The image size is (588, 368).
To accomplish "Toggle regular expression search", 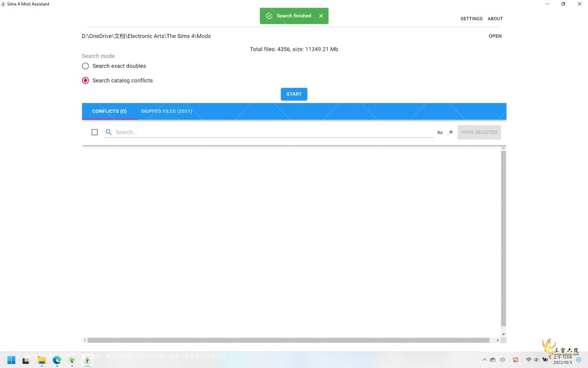I will click(x=450, y=132).
